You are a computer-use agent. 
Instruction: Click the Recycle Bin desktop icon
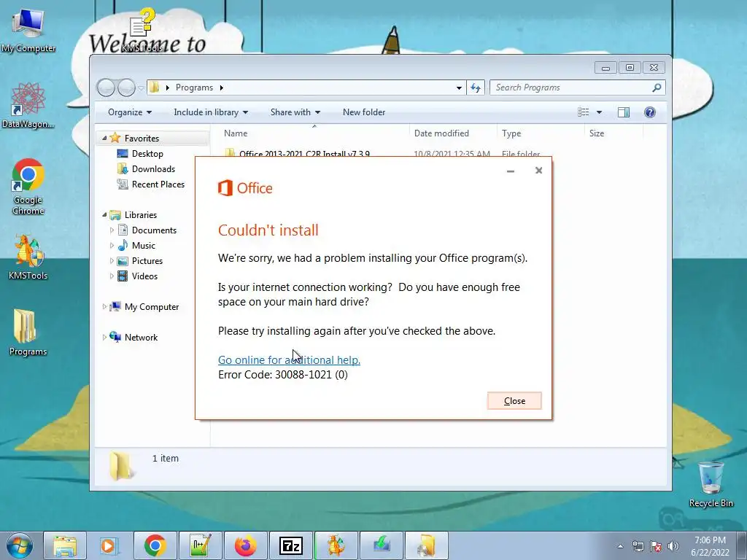[x=711, y=484]
